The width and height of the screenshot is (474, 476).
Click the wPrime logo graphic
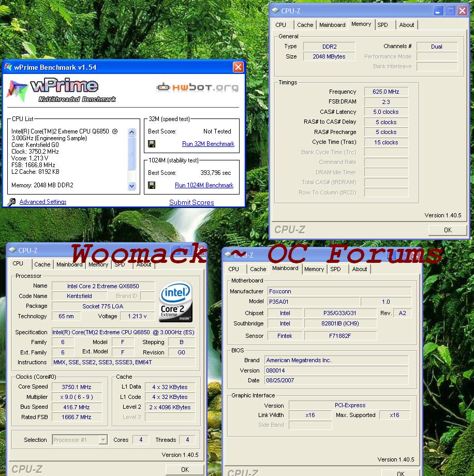pos(62,91)
